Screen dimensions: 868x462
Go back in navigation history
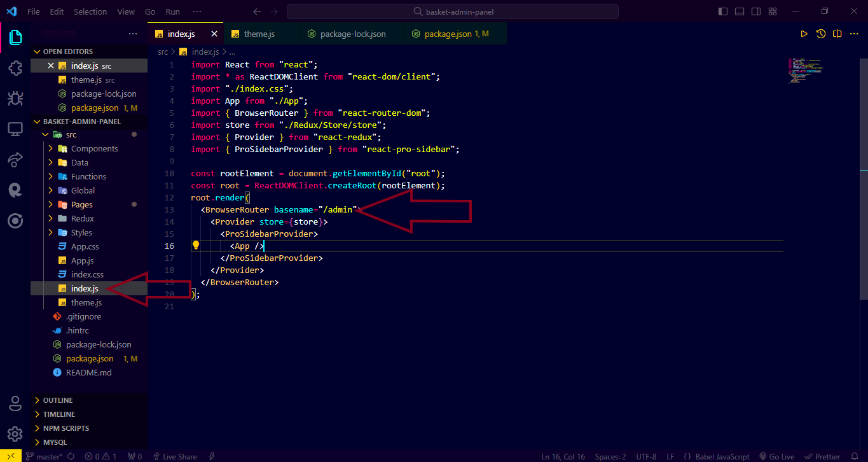tap(257, 11)
